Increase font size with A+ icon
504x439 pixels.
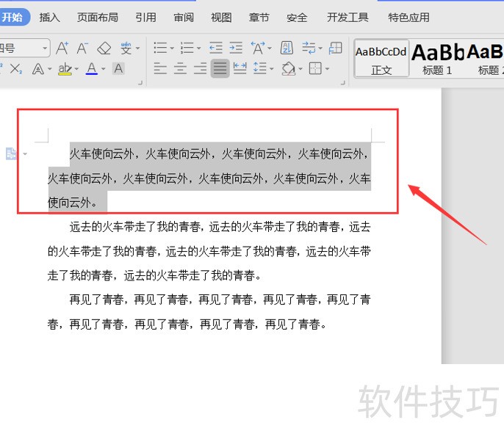tap(62, 48)
